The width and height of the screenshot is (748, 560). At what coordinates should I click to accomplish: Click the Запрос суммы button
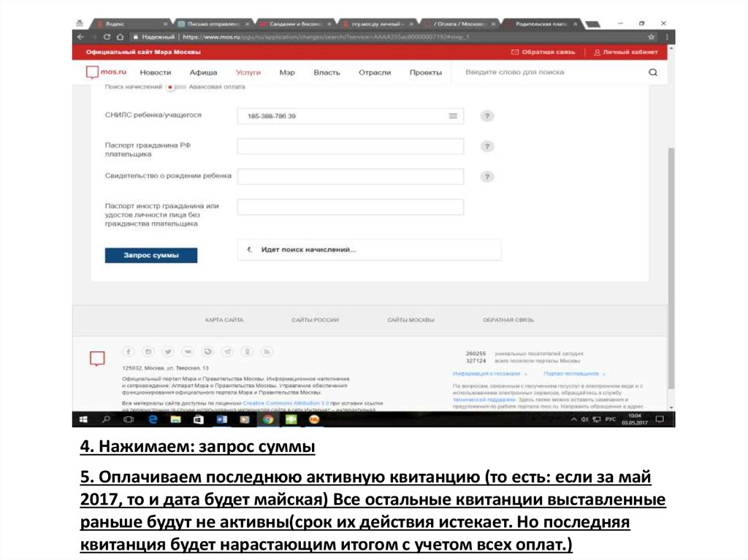coord(151,256)
